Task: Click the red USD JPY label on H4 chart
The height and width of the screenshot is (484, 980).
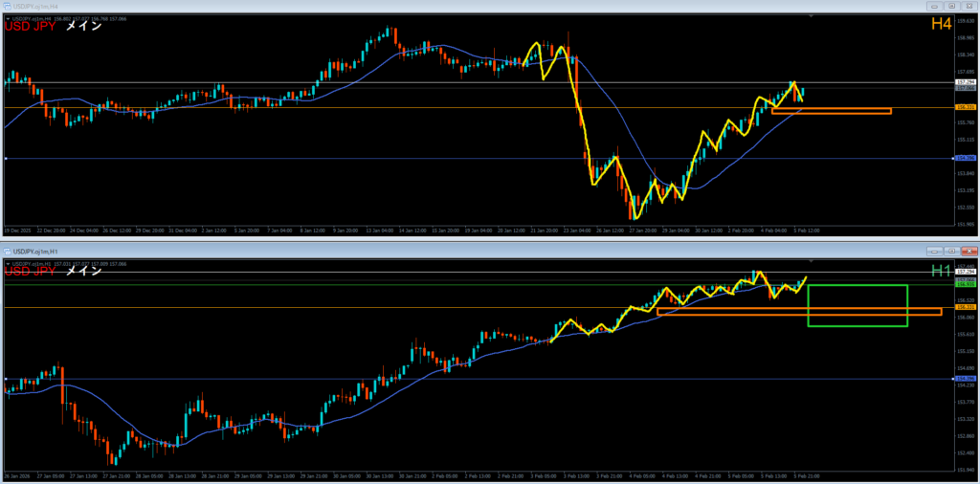Action: (x=30, y=27)
